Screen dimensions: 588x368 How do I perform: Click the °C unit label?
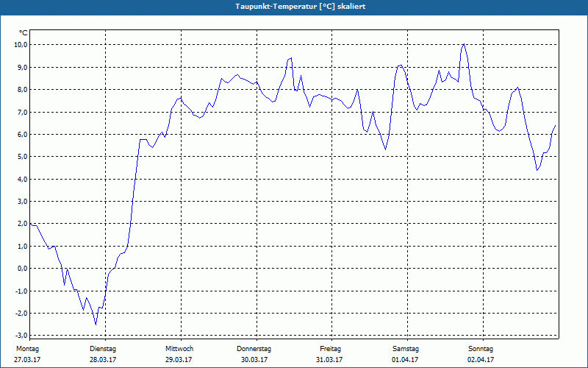(24, 33)
